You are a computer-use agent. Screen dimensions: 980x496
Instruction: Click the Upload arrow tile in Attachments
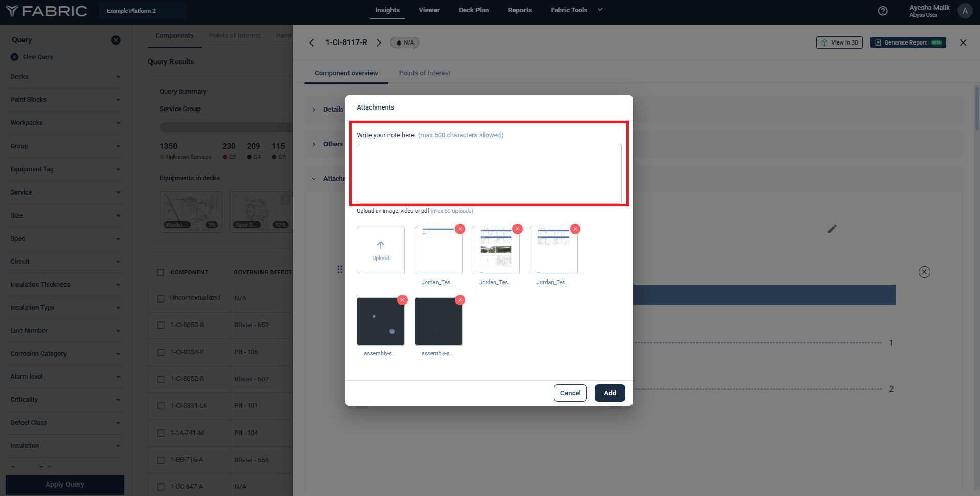click(380, 250)
